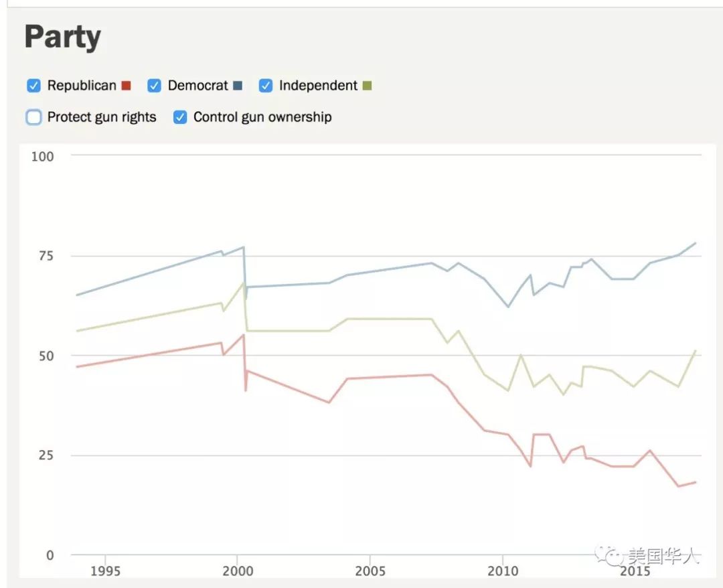Uncheck Control gun ownership checkbox

tap(180, 117)
